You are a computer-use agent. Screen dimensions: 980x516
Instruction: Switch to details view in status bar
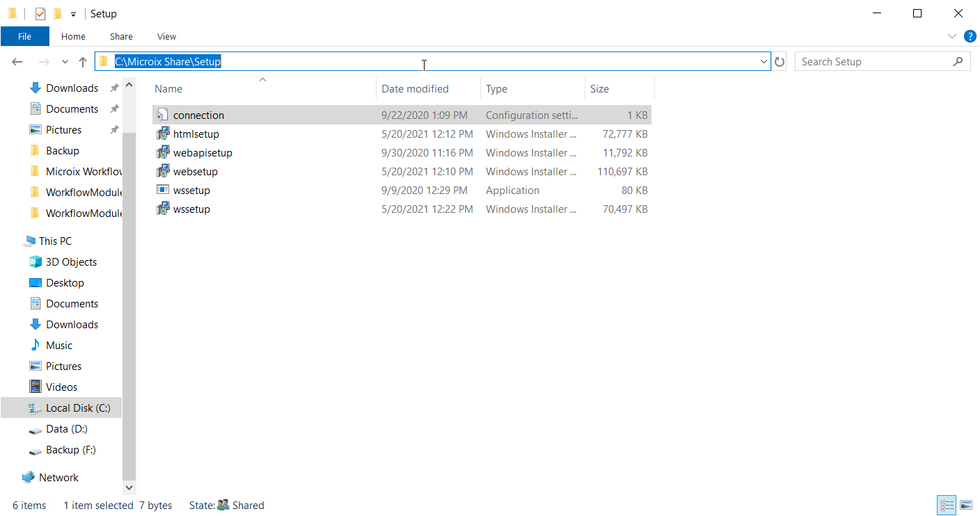coord(947,506)
